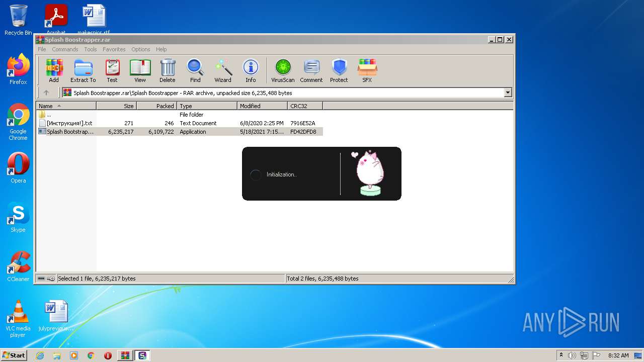
Task: Sort by the Size column header
Action: pyautogui.click(x=116, y=106)
